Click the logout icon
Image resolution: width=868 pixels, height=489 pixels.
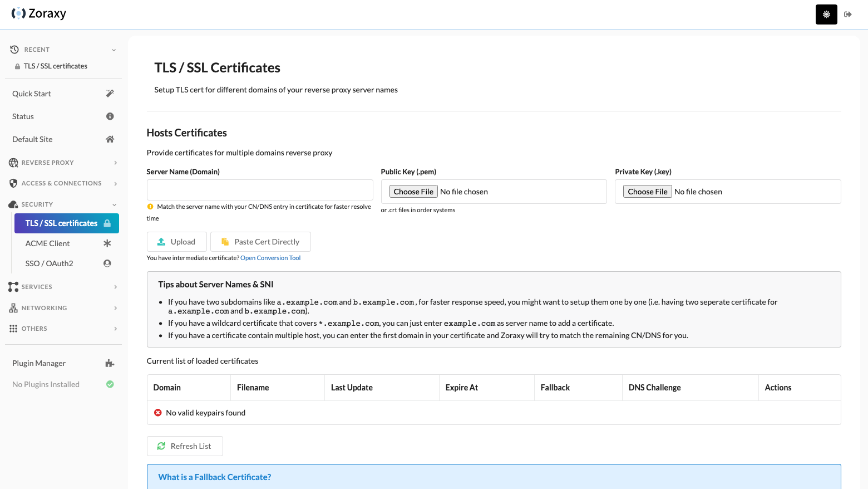pos(848,14)
